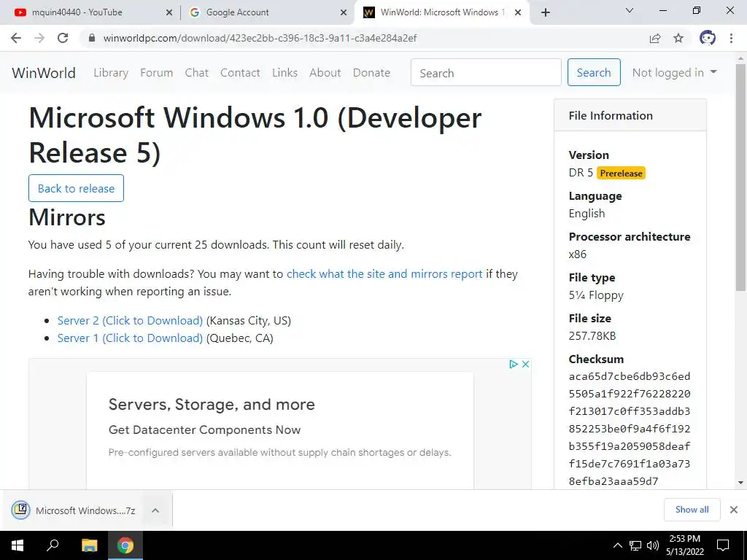
Task: Open the Library nav item
Action: 111,73
